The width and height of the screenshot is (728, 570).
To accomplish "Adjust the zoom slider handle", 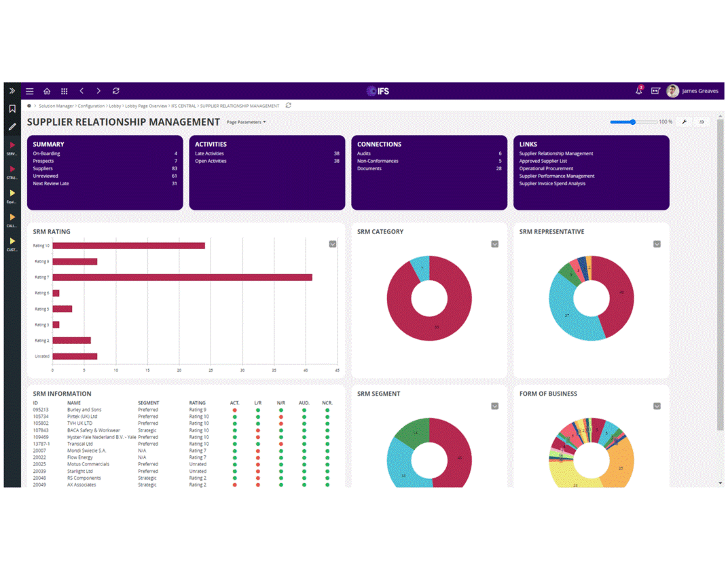I will 632,122.
